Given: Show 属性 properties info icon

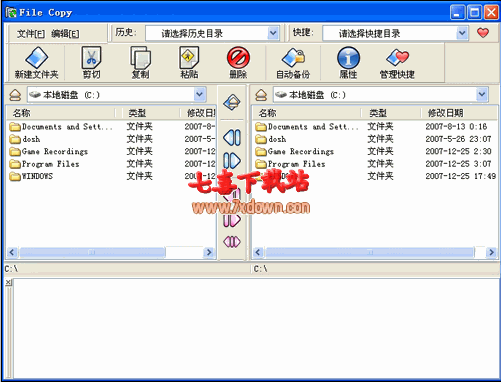Looking at the screenshot, I should [x=348, y=58].
